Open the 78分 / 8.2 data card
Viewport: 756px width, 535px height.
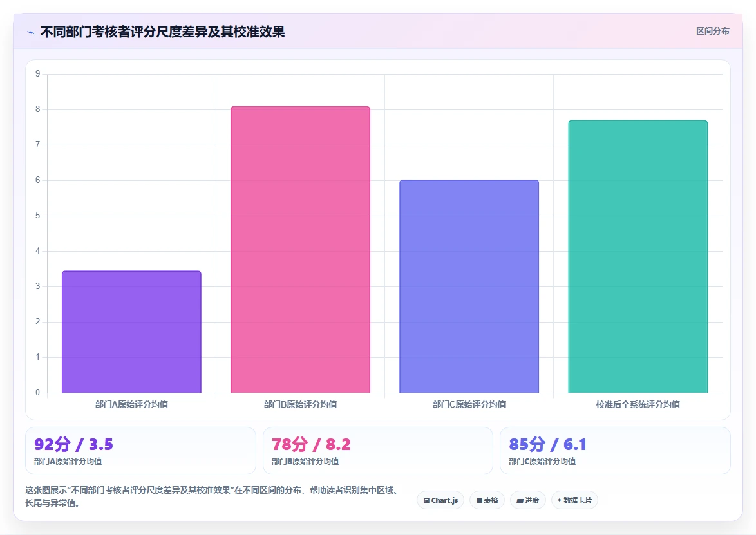(377, 451)
